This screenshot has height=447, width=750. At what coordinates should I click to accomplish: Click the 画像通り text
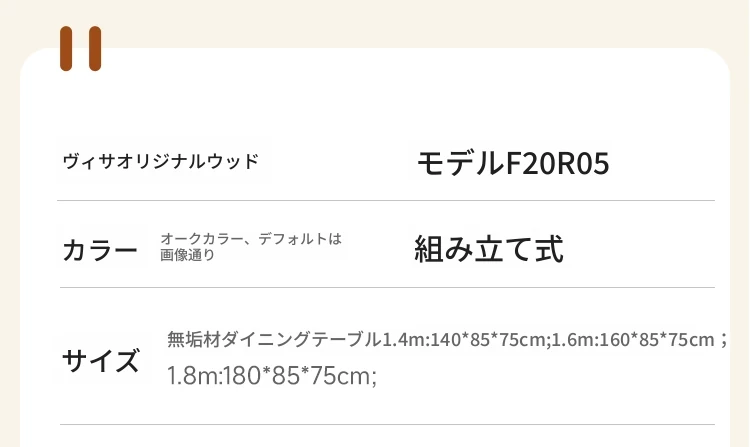[187, 256]
